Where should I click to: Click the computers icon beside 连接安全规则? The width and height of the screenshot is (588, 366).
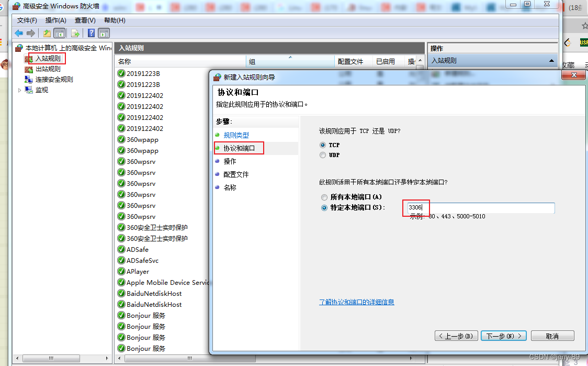[28, 79]
